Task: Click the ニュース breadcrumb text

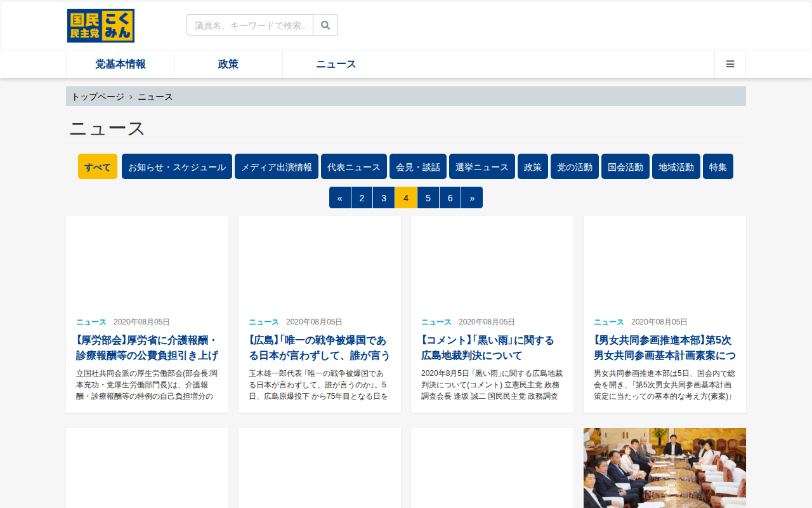Action: tap(155, 97)
